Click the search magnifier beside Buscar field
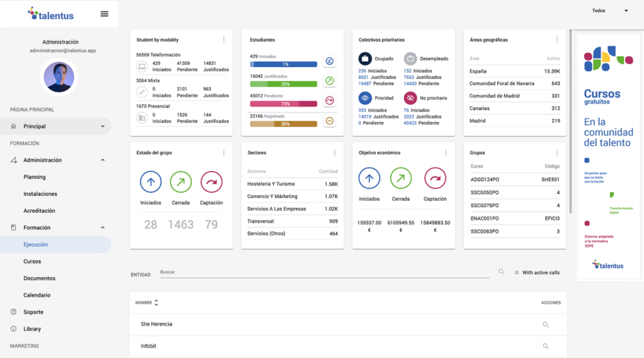644x358 pixels. coord(502,272)
